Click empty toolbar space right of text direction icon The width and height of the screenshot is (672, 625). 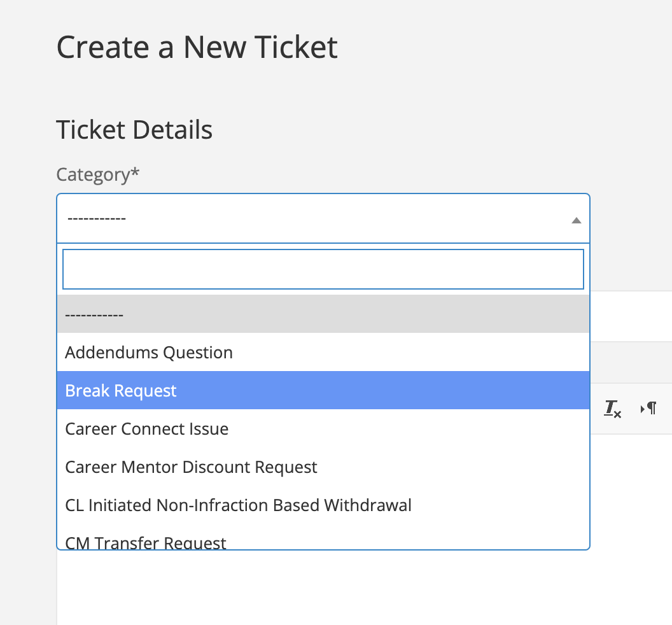[664, 409]
